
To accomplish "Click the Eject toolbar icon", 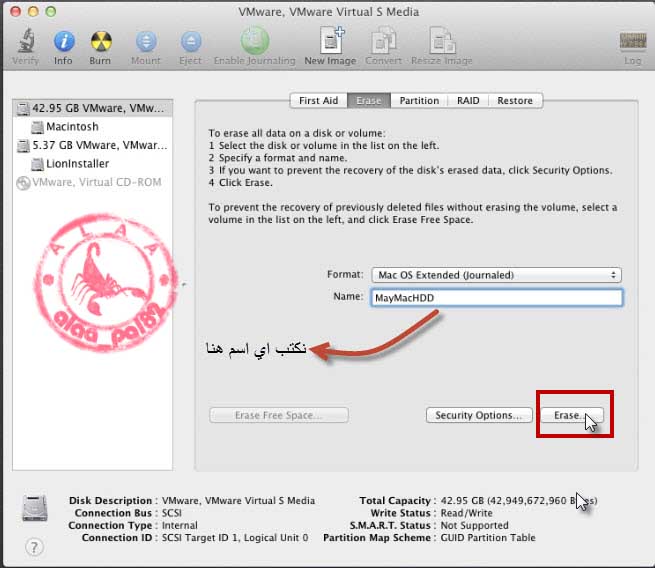I will pyautogui.click(x=191, y=42).
